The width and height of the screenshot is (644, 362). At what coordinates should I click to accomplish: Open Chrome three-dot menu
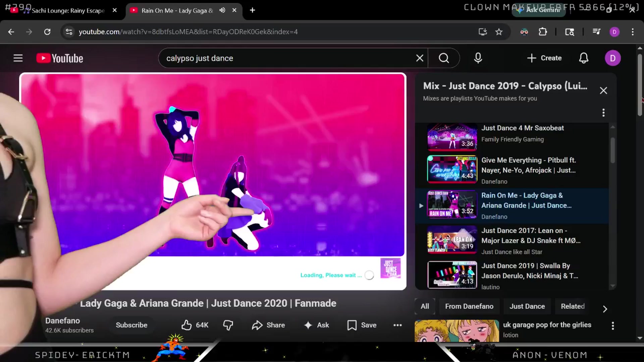633,32
